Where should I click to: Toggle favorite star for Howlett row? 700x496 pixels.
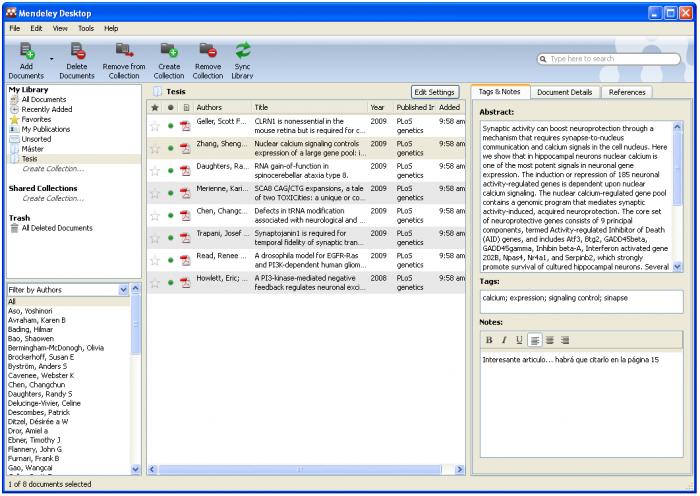point(155,282)
